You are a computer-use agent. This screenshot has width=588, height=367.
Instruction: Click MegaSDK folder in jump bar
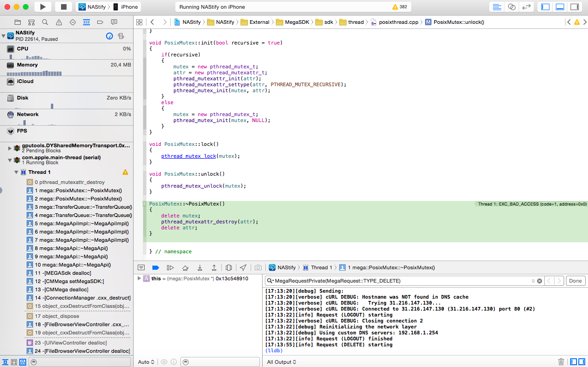click(294, 22)
